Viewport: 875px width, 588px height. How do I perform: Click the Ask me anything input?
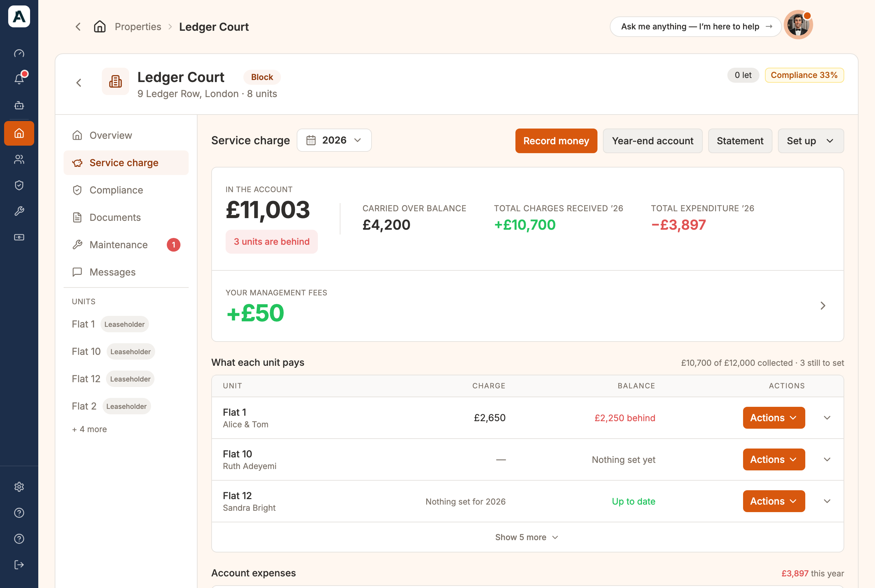(x=696, y=27)
